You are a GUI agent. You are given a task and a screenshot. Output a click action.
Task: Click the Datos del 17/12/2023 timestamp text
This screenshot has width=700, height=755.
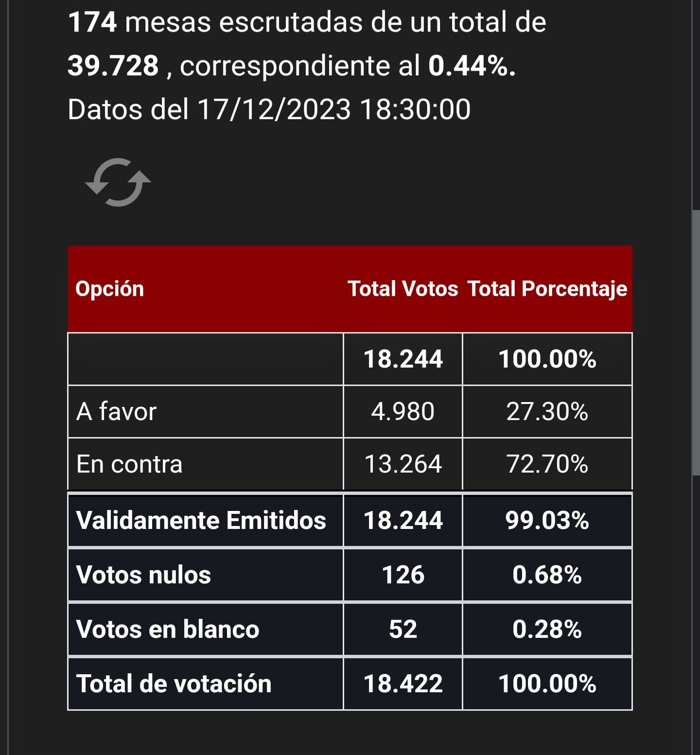click(x=269, y=109)
